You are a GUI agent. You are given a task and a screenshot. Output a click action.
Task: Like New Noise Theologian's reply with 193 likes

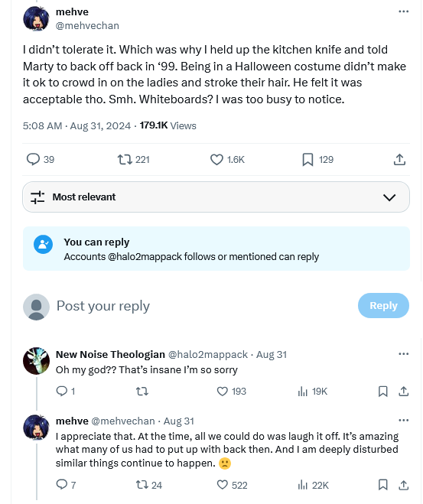pyautogui.click(x=232, y=391)
